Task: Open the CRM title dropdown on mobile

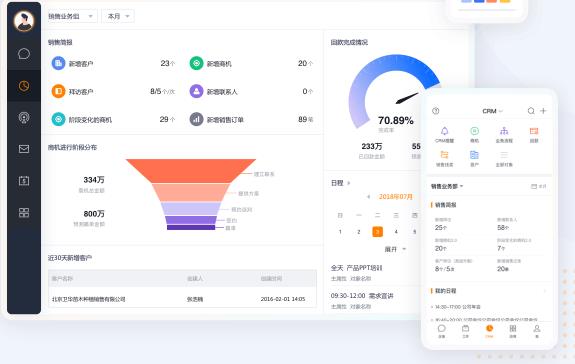Action: (492, 111)
